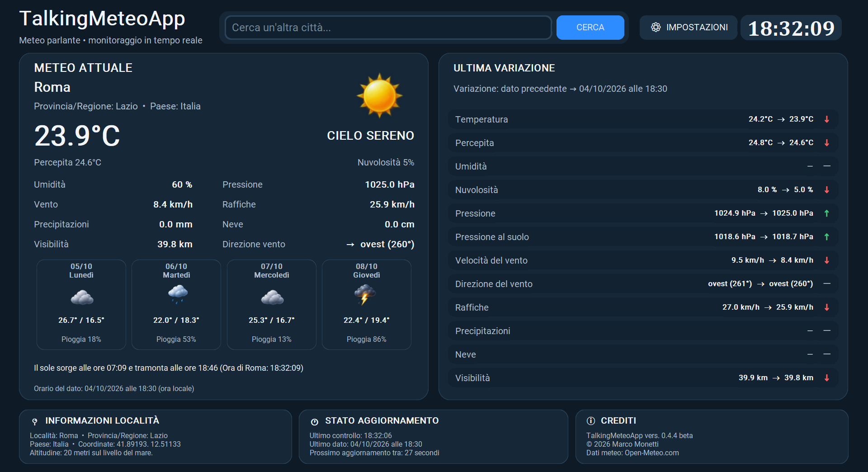The image size is (868, 472).
Task: Click the red down arrow in Velocità del vento row
Action: tap(827, 260)
